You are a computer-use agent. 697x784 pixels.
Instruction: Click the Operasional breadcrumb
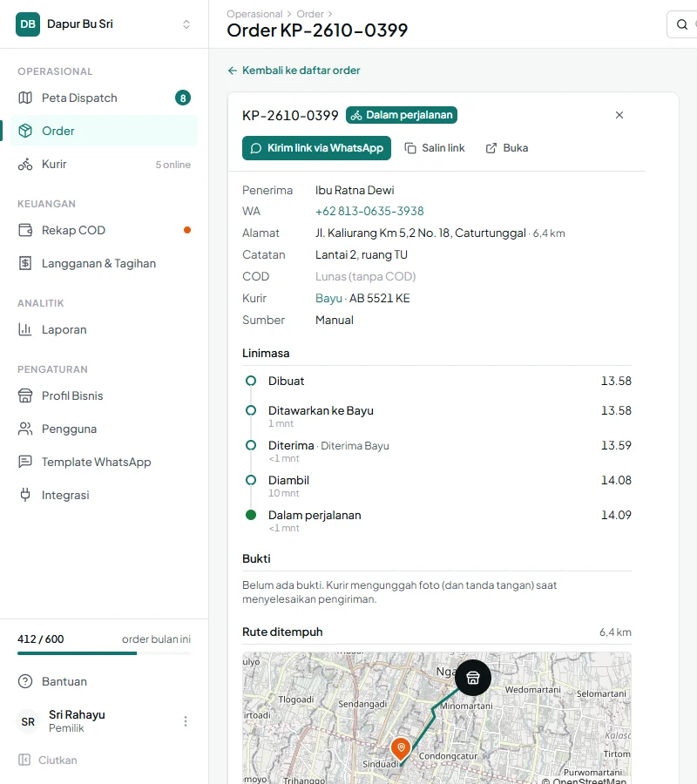tap(254, 14)
